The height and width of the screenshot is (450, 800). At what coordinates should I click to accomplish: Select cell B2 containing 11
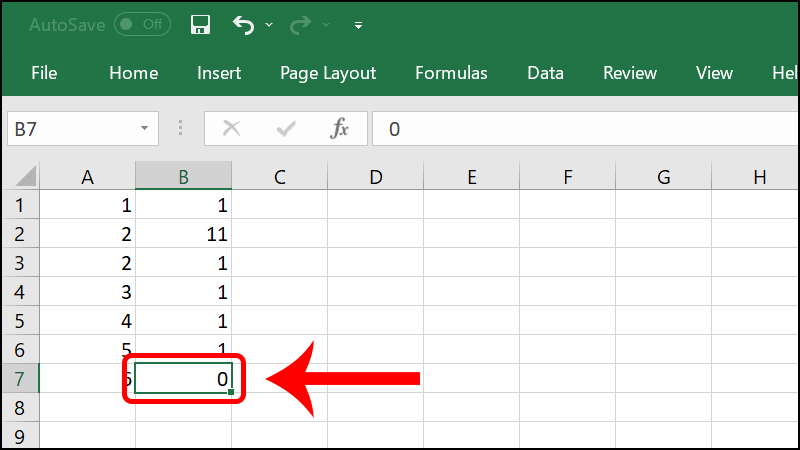pos(184,235)
